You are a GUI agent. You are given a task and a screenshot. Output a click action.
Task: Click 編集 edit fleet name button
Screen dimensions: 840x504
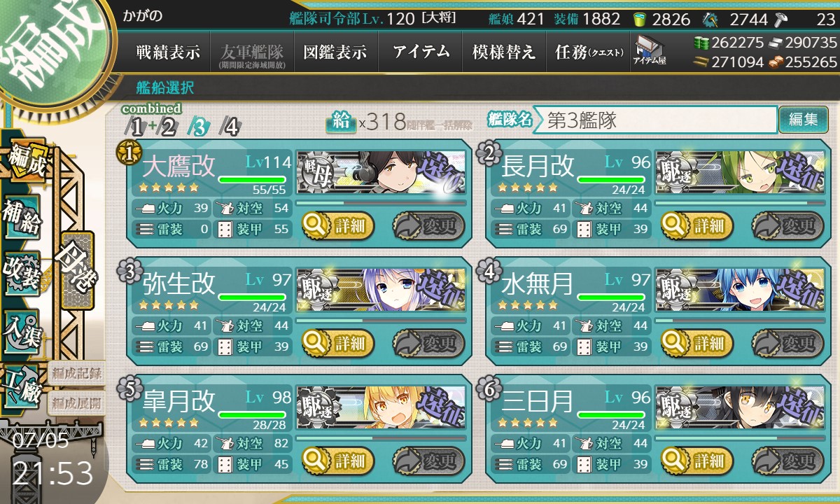803,120
